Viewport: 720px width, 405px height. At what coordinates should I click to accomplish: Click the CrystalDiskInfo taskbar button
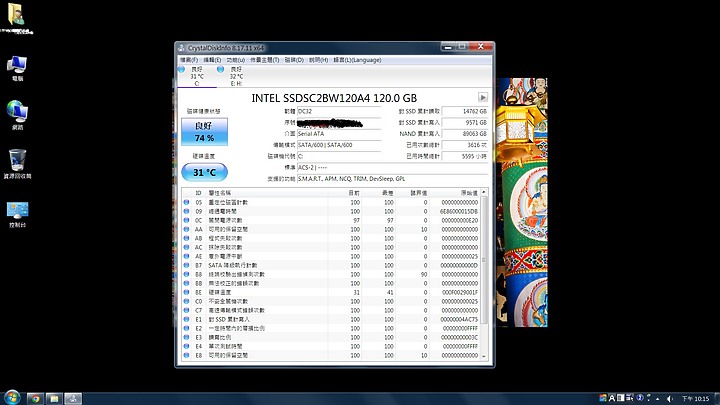(73, 398)
